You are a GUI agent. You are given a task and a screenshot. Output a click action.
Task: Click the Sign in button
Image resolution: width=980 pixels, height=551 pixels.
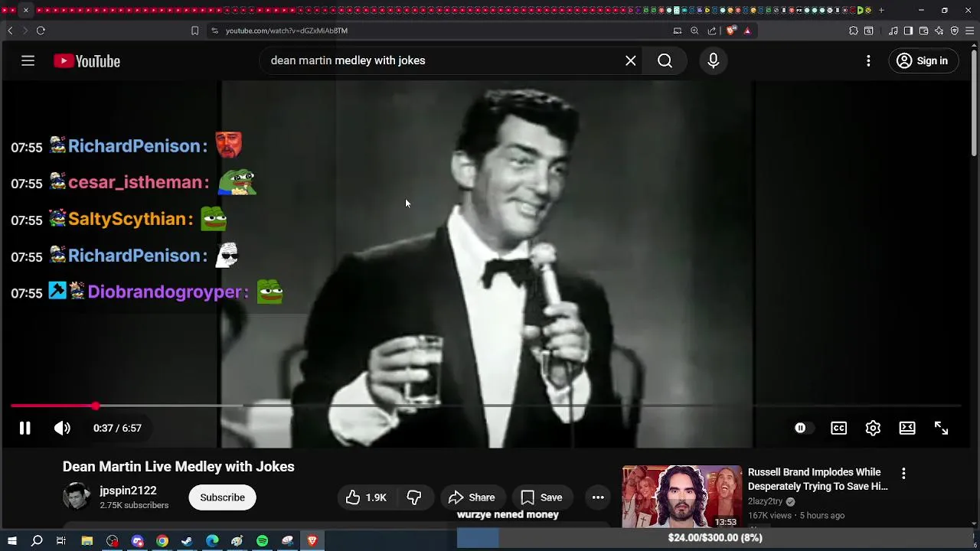[923, 60]
